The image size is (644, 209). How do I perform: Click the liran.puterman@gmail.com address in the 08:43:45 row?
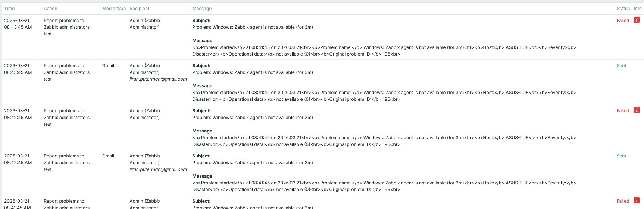click(x=158, y=79)
